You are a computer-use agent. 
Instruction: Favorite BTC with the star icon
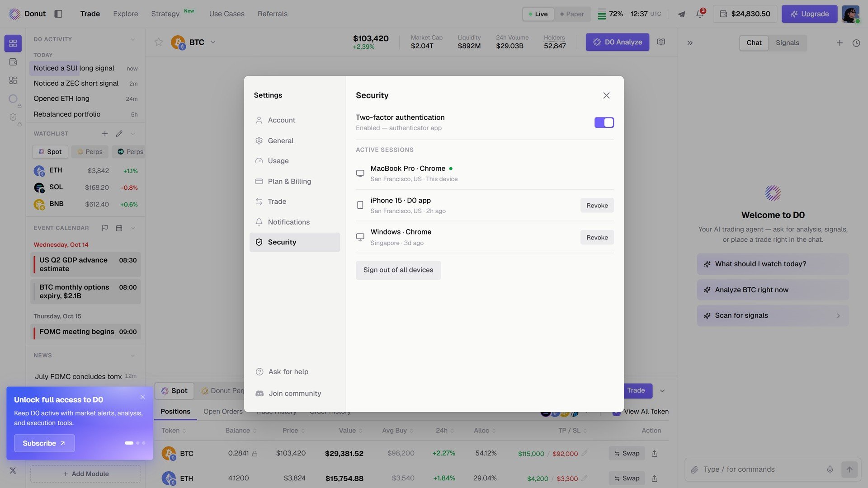tap(159, 42)
